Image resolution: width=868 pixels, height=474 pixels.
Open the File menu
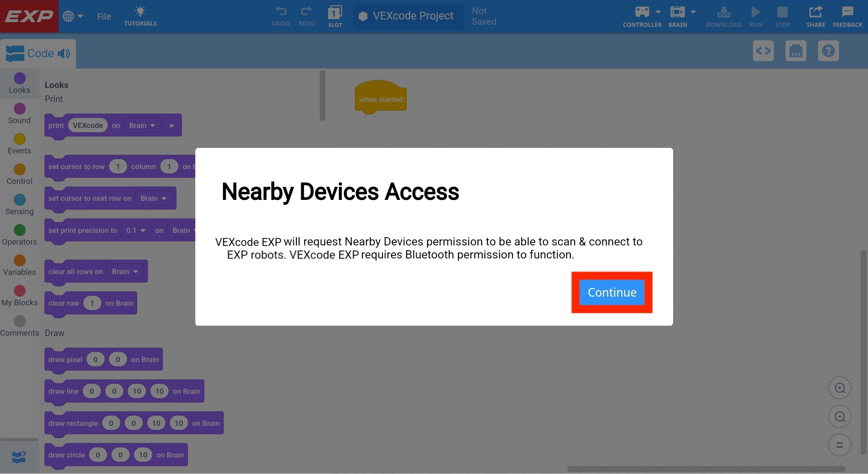tap(104, 16)
